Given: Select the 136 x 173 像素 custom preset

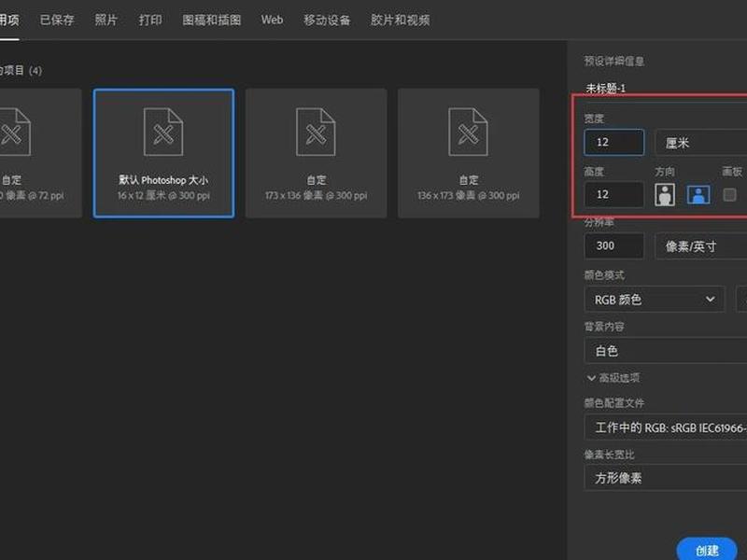Looking at the screenshot, I should click(469, 153).
